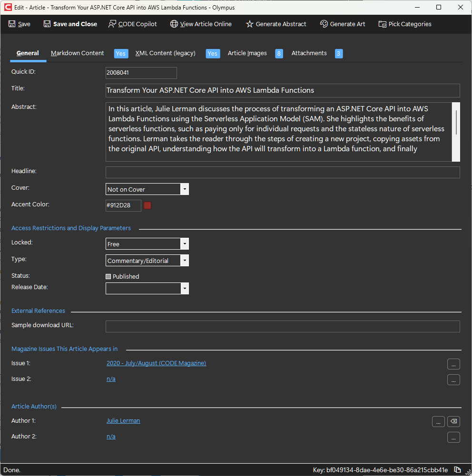Click the 3 badge beside Attachments

(339, 53)
